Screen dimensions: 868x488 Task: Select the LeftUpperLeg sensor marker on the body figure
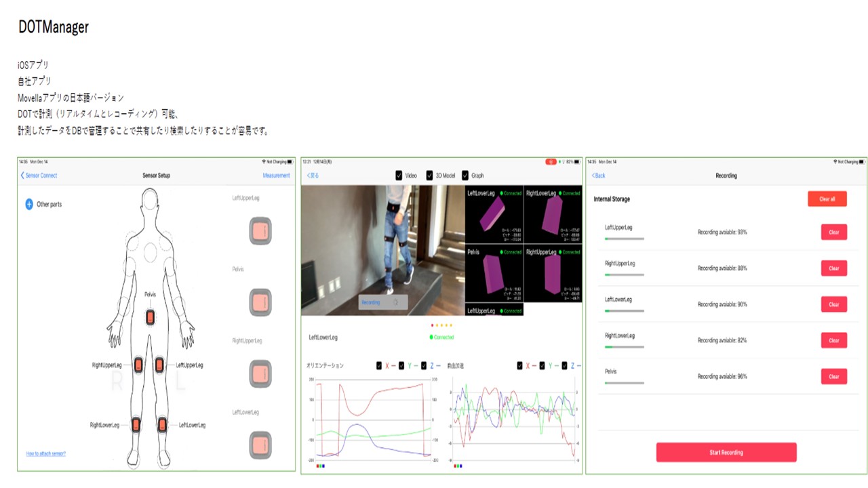click(159, 365)
